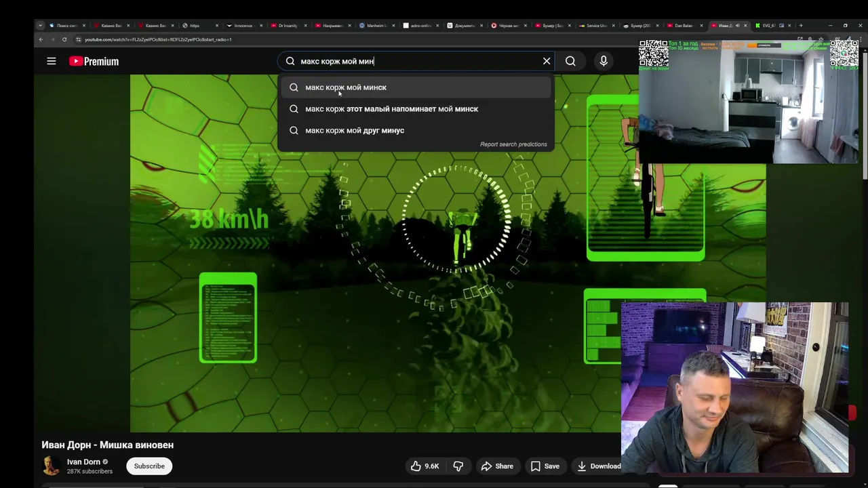Screen dimensions: 868x488
Task: Open the Ivan Dorn channel name link
Action: (83, 462)
